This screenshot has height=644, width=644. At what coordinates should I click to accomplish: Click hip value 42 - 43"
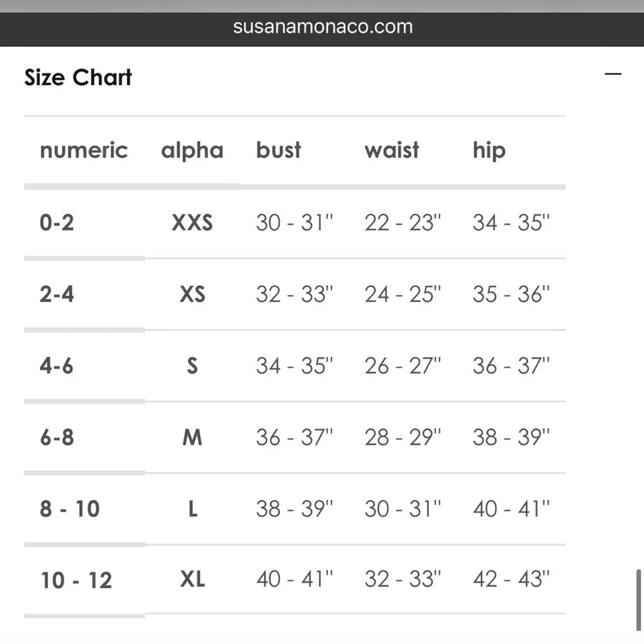pyautogui.click(x=511, y=580)
